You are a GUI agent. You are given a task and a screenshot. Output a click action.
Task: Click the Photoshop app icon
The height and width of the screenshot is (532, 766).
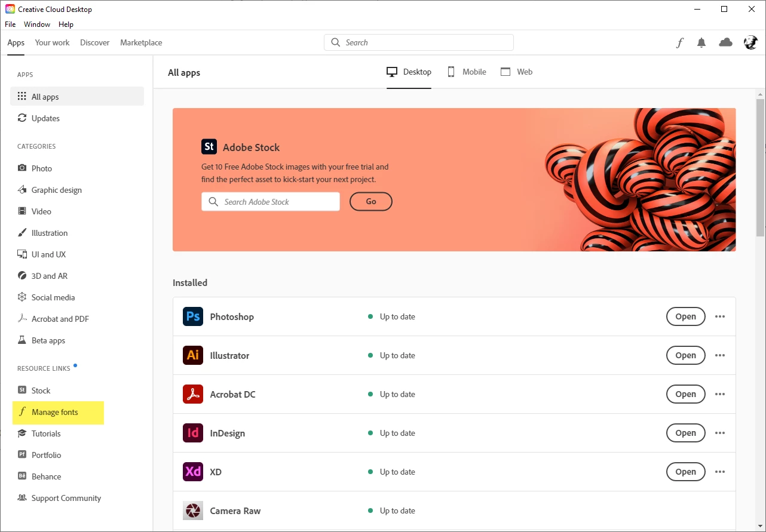point(193,316)
